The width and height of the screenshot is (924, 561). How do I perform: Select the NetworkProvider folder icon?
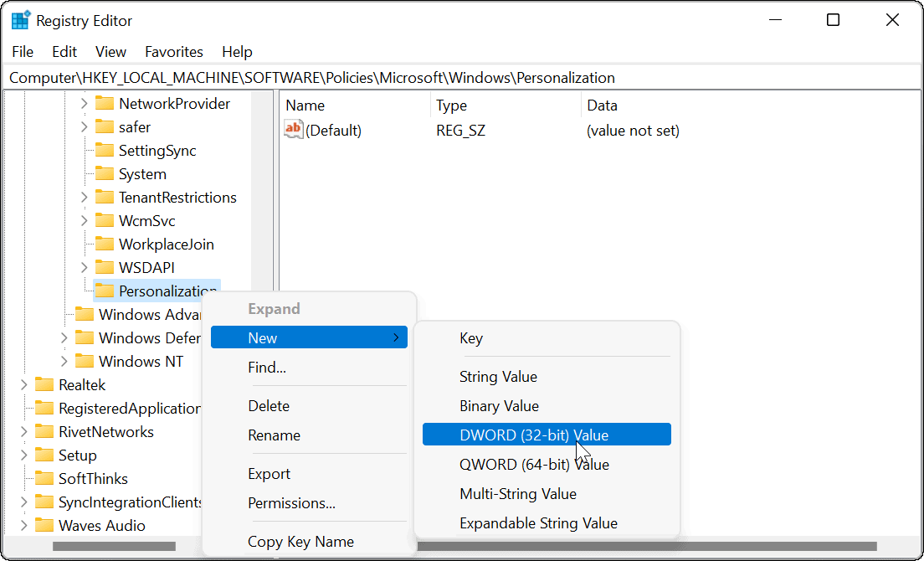click(x=104, y=104)
